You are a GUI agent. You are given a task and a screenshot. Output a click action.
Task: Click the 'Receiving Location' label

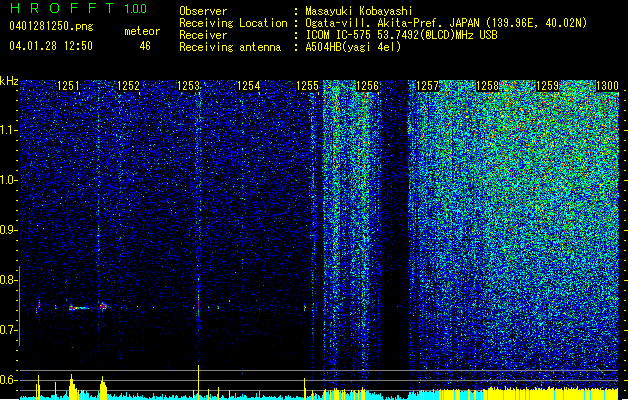click(233, 23)
